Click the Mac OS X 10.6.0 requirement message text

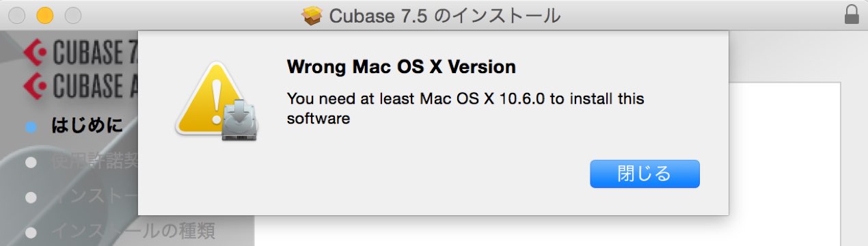(x=465, y=109)
